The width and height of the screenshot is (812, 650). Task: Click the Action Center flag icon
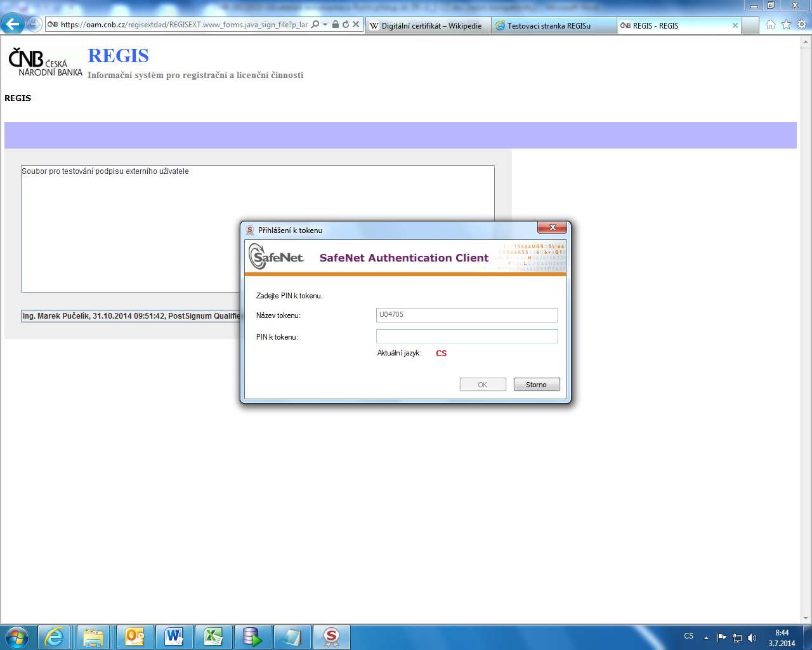[722, 638]
